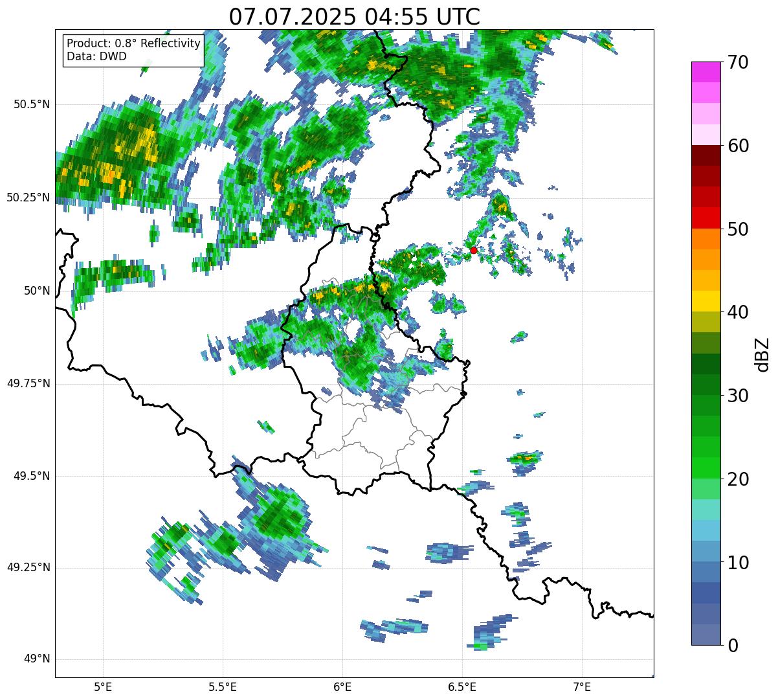The height and width of the screenshot is (700, 778).
Task: Click the colorbar tick label 20
Action: 737,479
